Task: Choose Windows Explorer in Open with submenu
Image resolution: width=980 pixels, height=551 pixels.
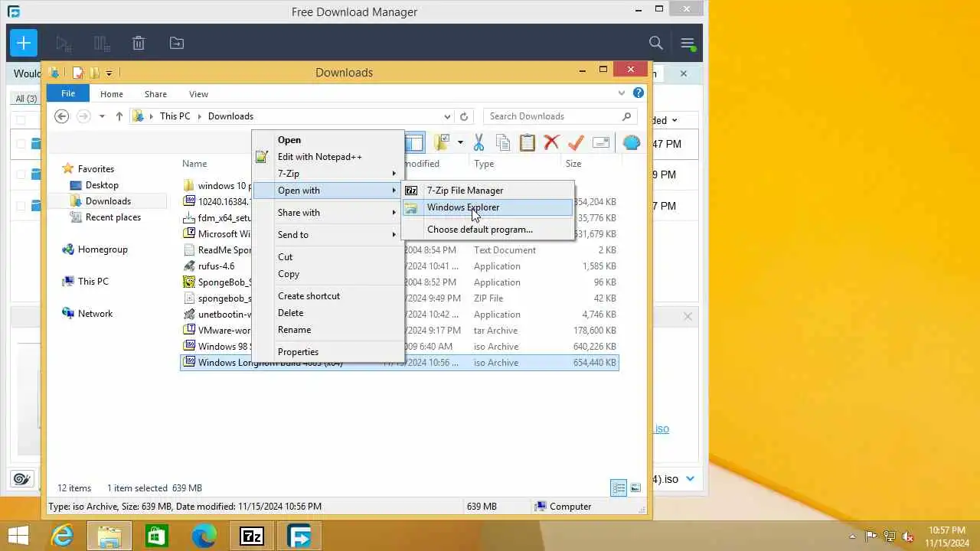Action: point(488,207)
